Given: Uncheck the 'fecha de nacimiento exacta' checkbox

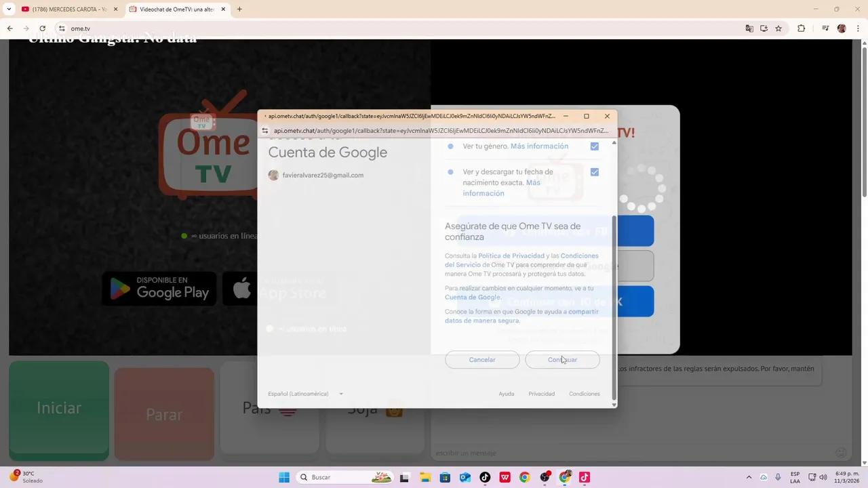Looking at the screenshot, I should (x=595, y=172).
